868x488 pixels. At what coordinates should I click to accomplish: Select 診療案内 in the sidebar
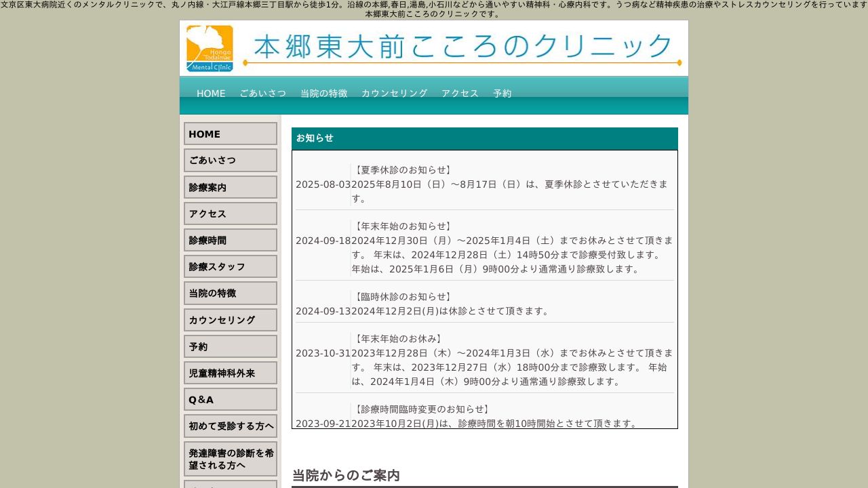(x=230, y=187)
